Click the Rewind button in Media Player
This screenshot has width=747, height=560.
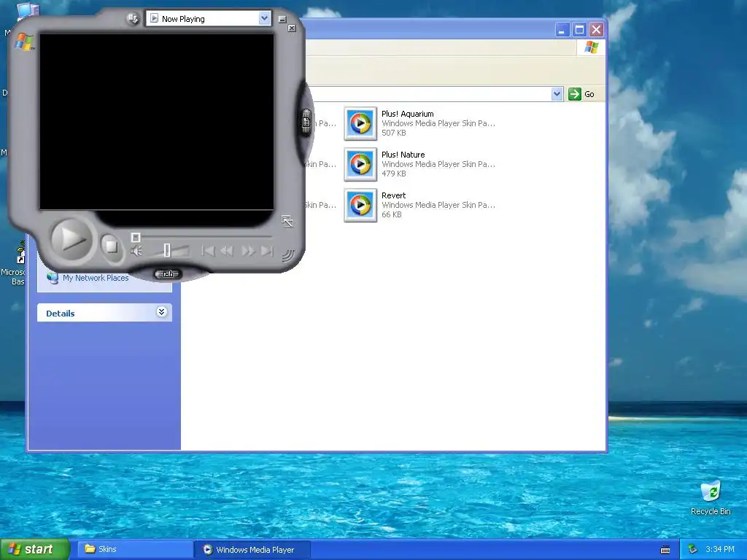[x=227, y=251]
